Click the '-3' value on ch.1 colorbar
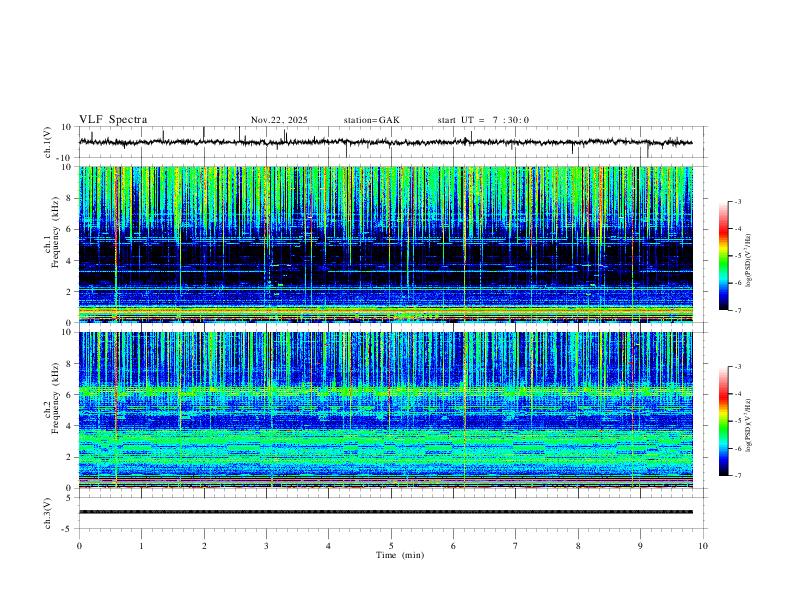The height and width of the screenshot is (612, 792). (x=737, y=201)
